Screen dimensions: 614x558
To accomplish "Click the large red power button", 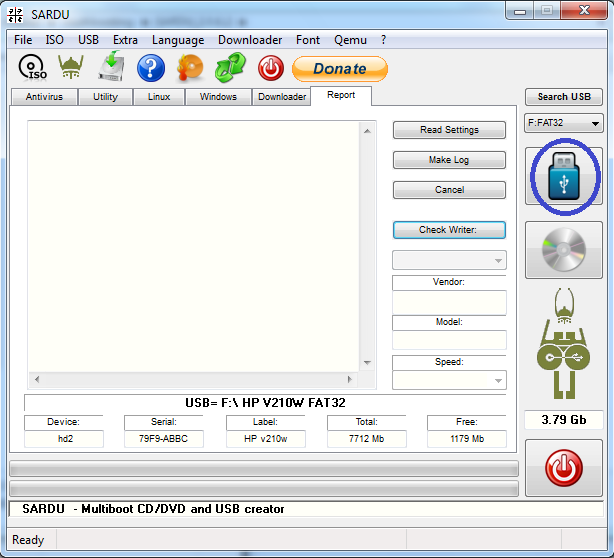I will coord(563,468).
